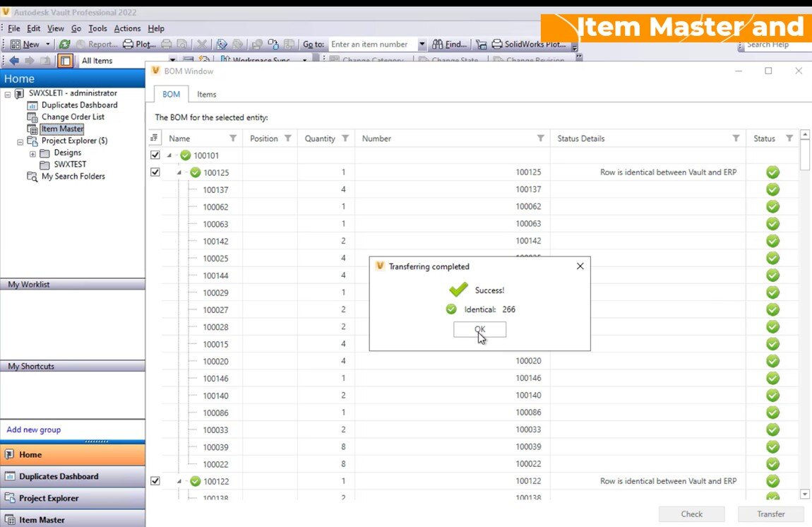Switch to the Items tab
This screenshot has width=812, height=527.
[x=206, y=94]
